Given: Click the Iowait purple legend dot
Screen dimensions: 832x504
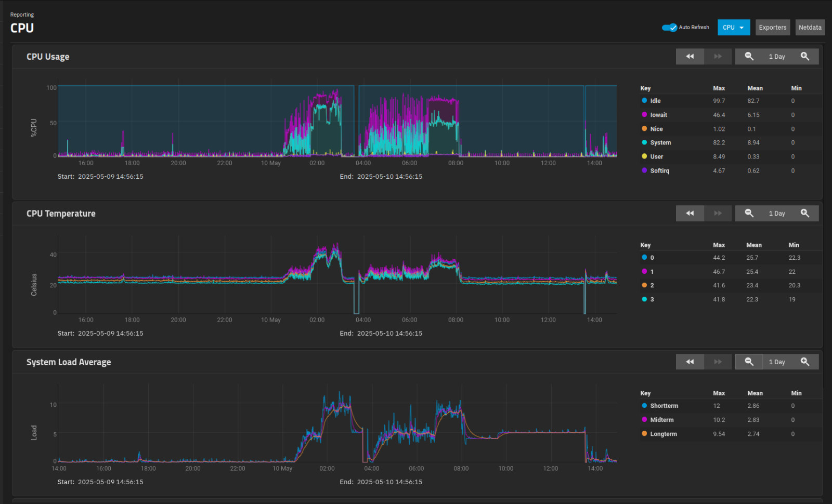Looking at the screenshot, I should point(644,115).
